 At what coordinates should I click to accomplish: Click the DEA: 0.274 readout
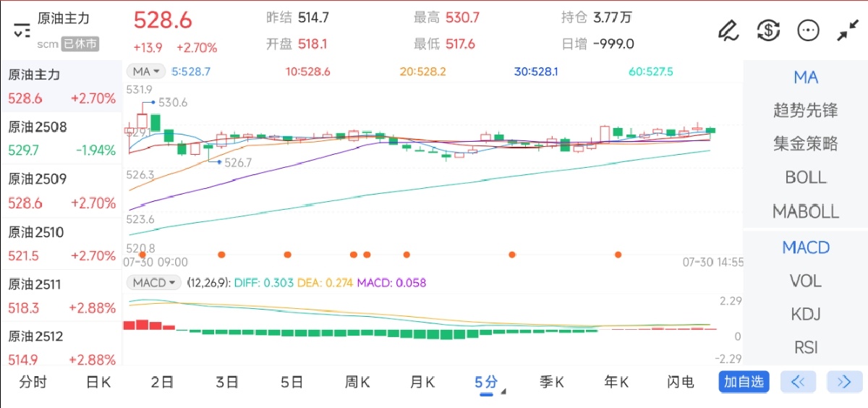pos(325,283)
